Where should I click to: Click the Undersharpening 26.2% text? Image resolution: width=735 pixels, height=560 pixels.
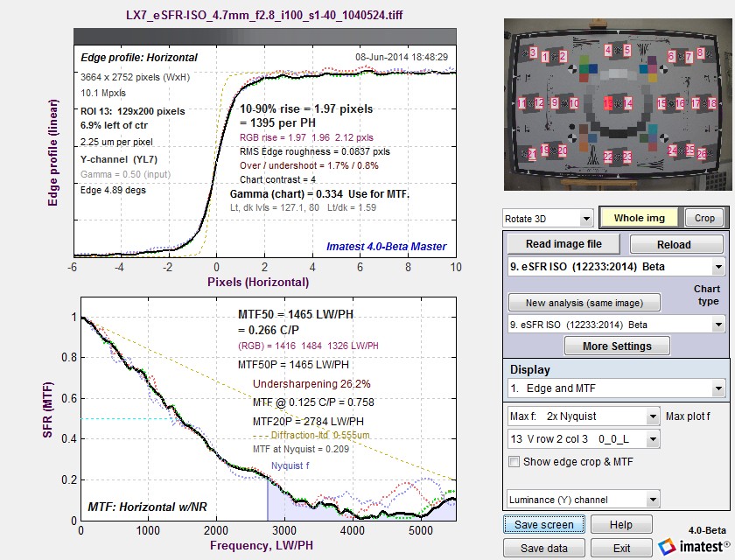pyautogui.click(x=311, y=384)
